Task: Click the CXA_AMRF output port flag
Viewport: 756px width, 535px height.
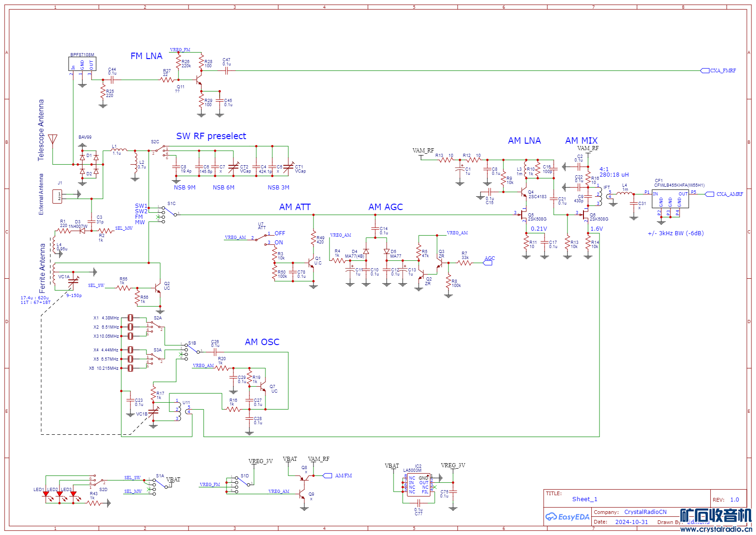Action: tap(709, 194)
